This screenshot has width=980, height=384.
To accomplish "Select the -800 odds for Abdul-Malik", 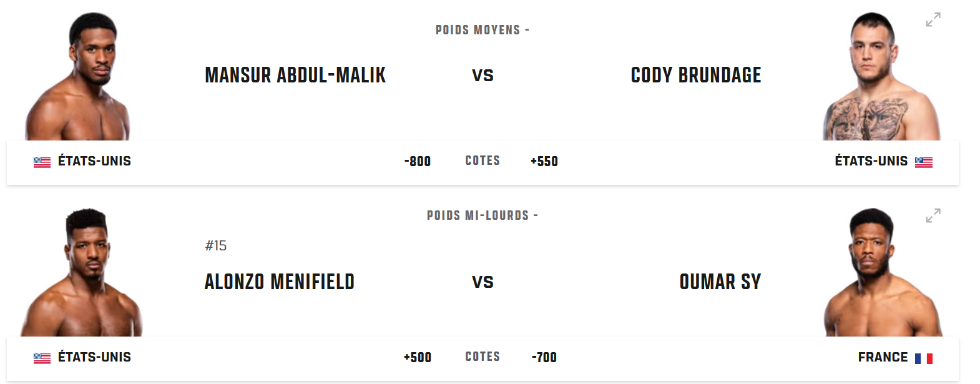I will 418,161.
